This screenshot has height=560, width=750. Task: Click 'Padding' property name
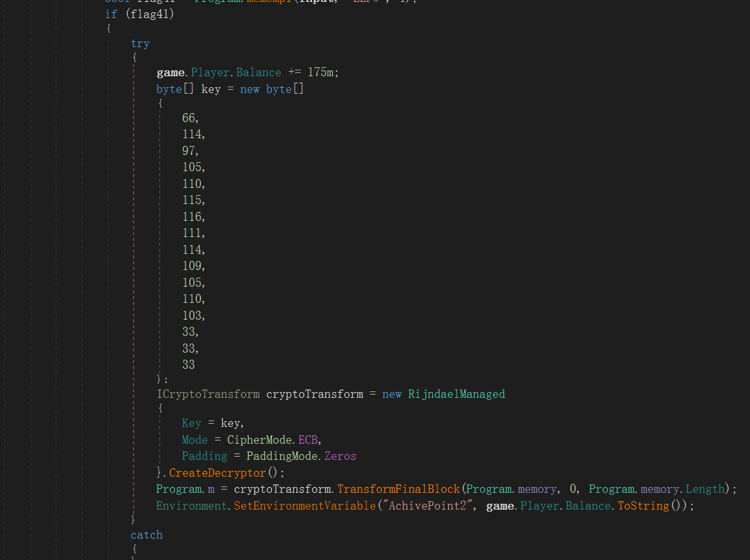tap(204, 456)
